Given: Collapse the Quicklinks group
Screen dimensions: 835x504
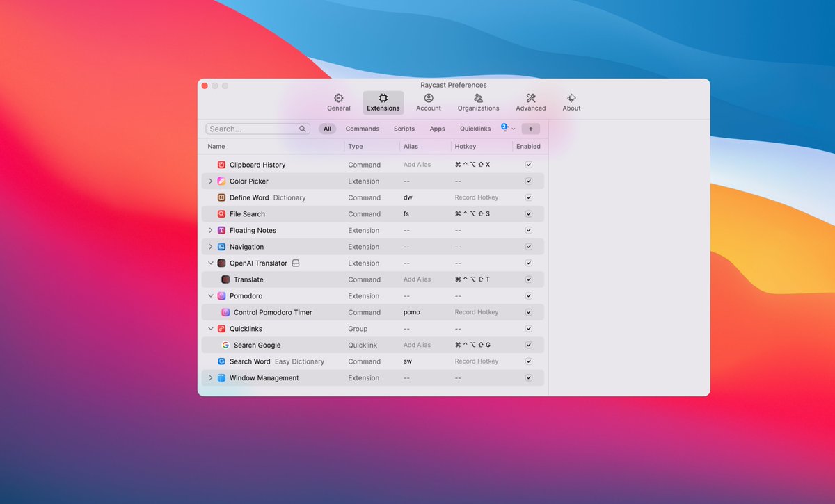Looking at the screenshot, I should click(x=211, y=329).
